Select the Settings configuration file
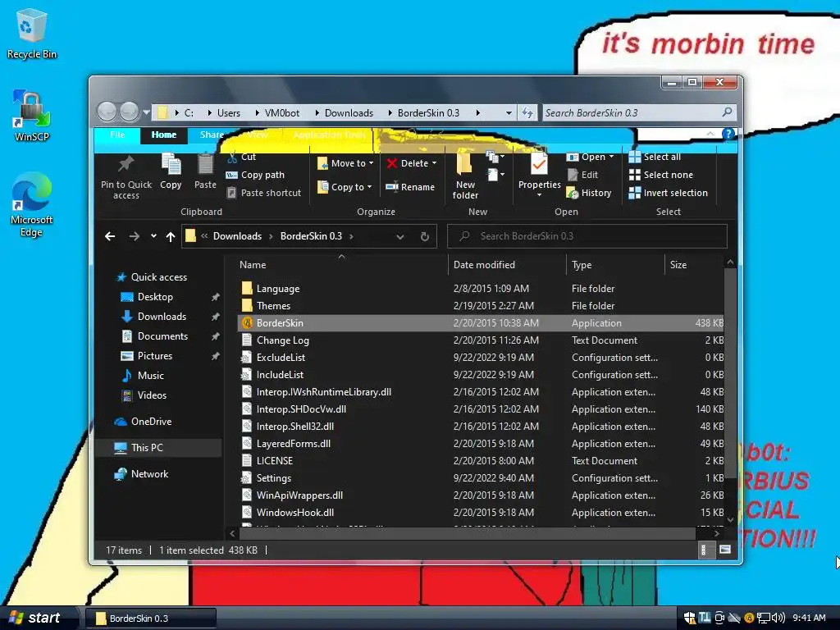 (x=480, y=478)
